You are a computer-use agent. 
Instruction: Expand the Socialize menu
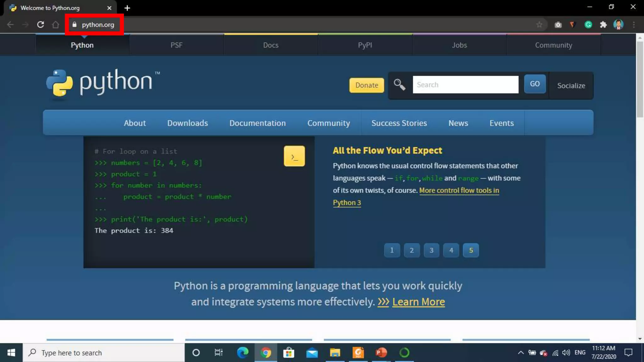pyautogui.click(x=571, y=85)
